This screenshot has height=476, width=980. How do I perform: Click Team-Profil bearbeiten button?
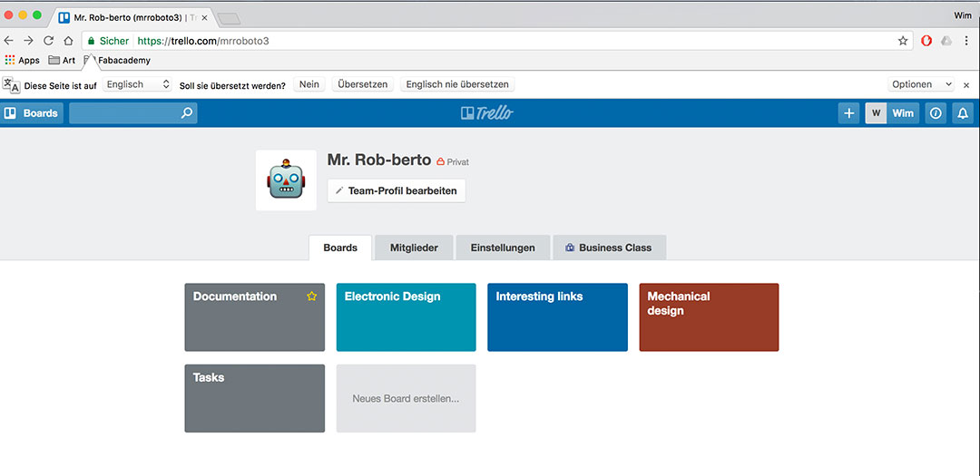pyautogui.click(x=397, y=190)
